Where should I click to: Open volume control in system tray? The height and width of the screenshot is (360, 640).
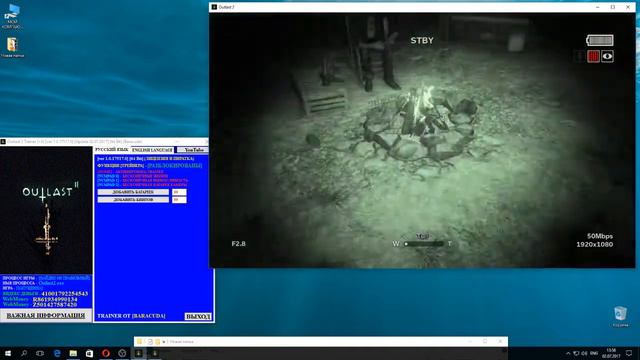584,353
